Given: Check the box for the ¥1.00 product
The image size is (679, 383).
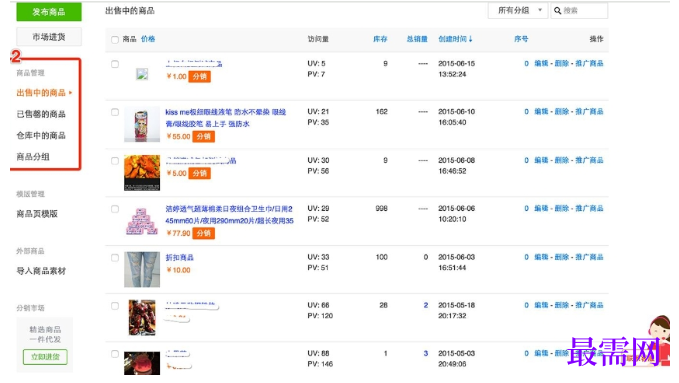Looking at the screenshot, I should 115,64.
